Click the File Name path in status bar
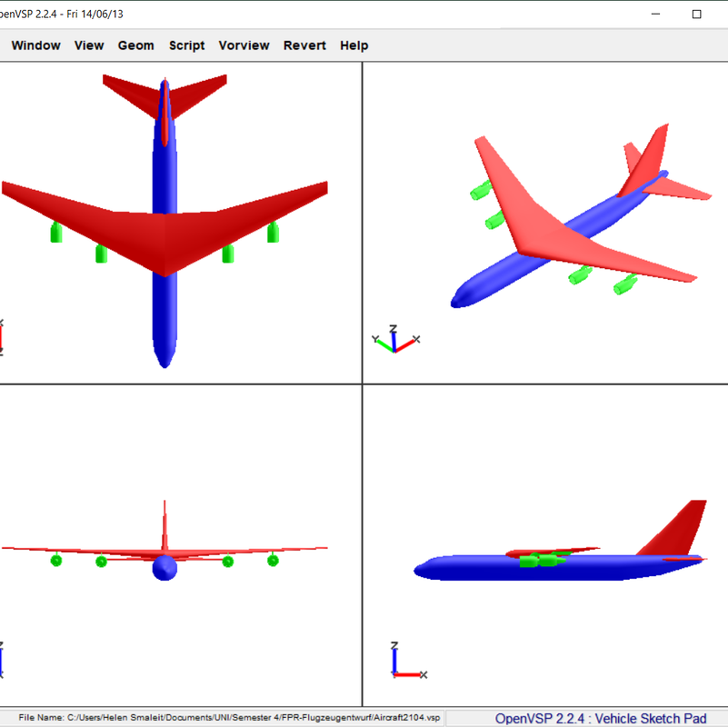 229,717
